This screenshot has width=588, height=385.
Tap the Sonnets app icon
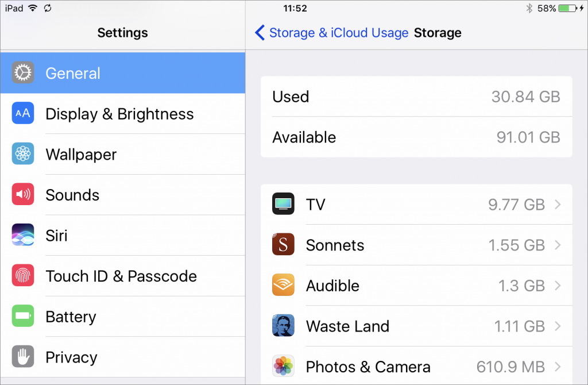click(x=283, y=245)
